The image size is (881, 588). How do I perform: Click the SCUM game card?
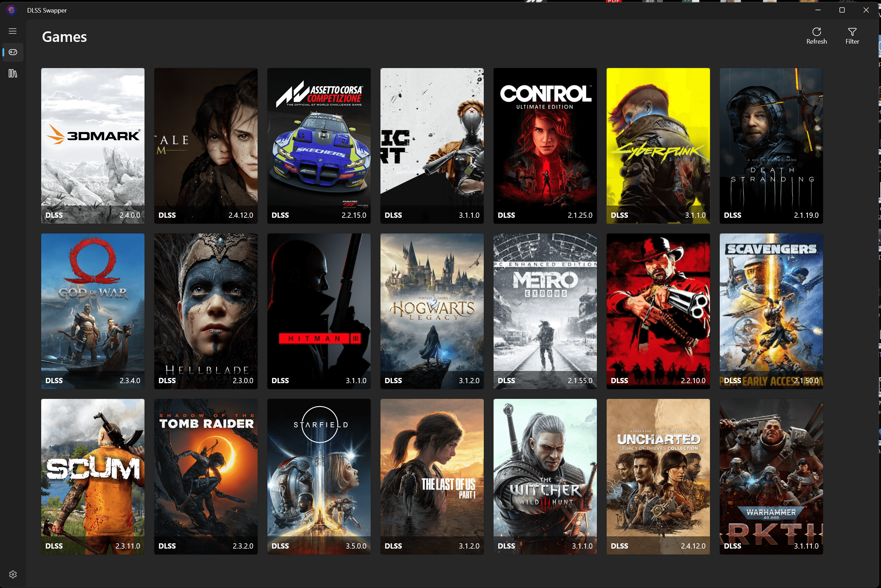click(92, 476)
